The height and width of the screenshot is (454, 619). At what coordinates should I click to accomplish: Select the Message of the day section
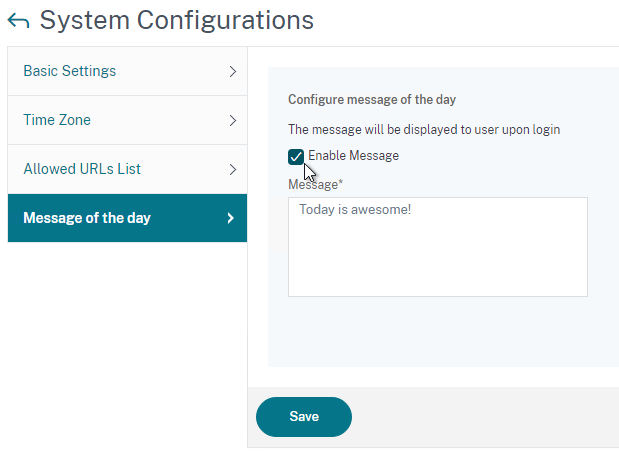pos(127,218)
